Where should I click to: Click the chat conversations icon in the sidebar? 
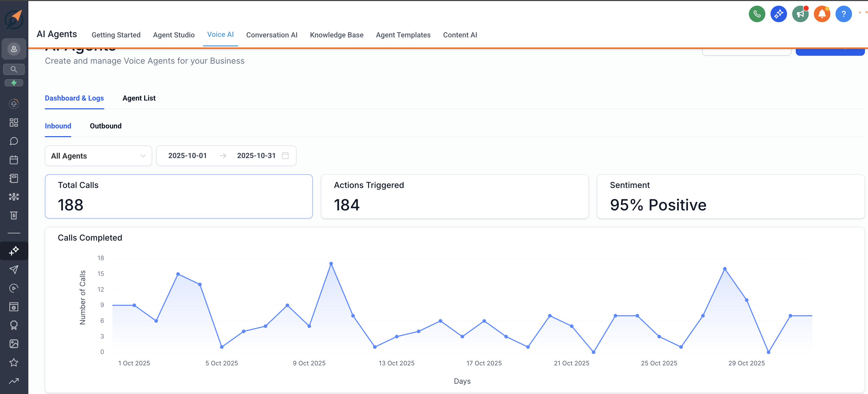14,141
